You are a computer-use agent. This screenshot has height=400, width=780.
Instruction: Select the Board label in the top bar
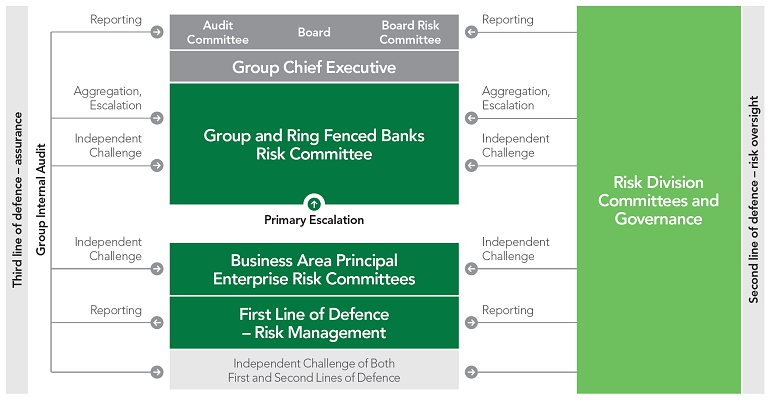(314, 32)
